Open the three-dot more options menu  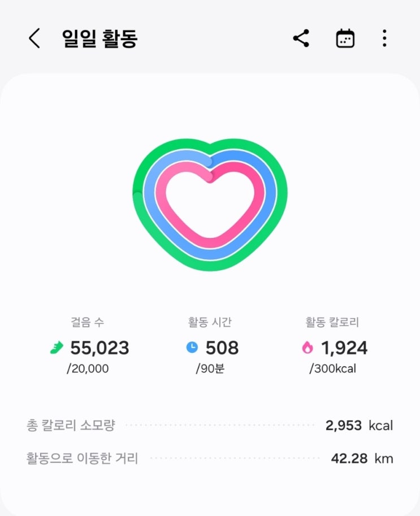coord(384,38)
